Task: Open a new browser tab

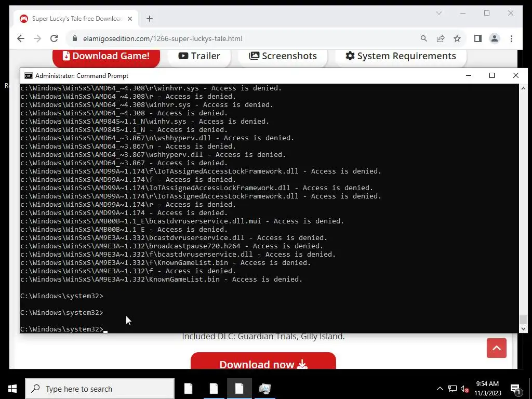Action: pos(150,19)
